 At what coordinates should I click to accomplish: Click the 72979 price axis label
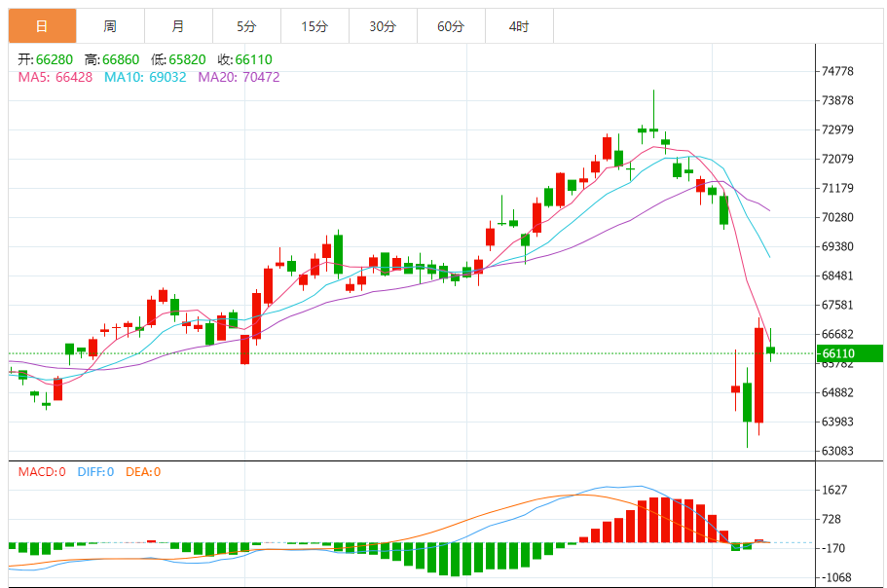[837, 129]
